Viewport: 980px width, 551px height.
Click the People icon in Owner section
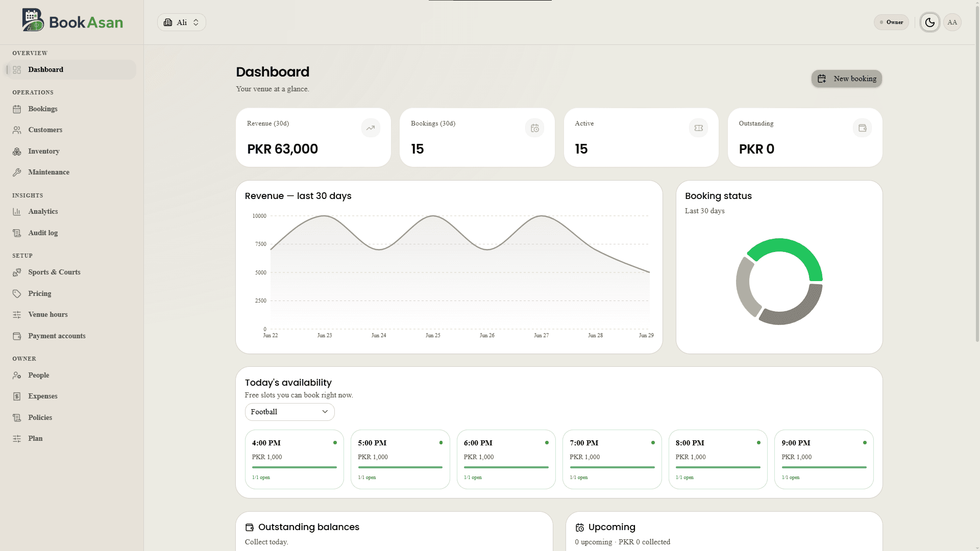[x=17, y=375]
